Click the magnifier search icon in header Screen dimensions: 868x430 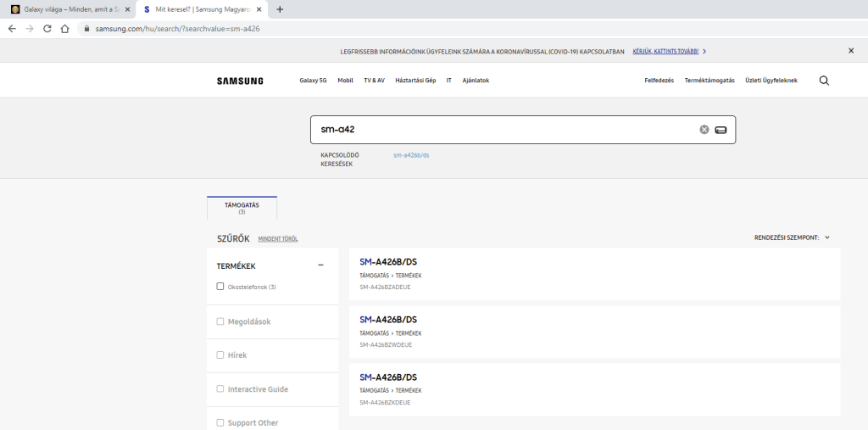[824, 81]
